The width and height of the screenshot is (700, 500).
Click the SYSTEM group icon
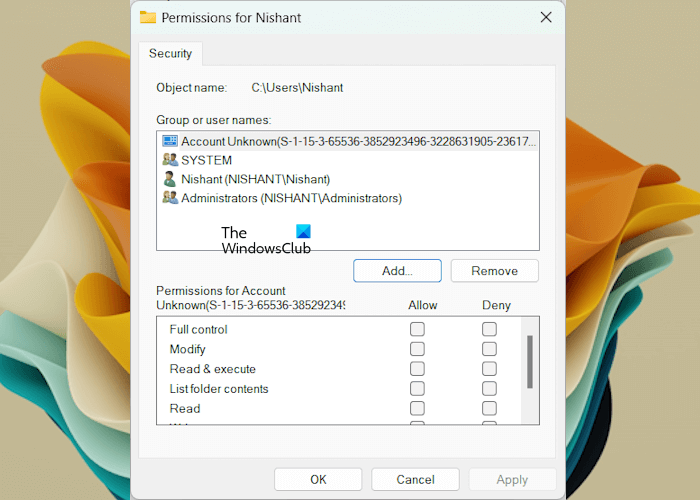click(x=170, y=160)
